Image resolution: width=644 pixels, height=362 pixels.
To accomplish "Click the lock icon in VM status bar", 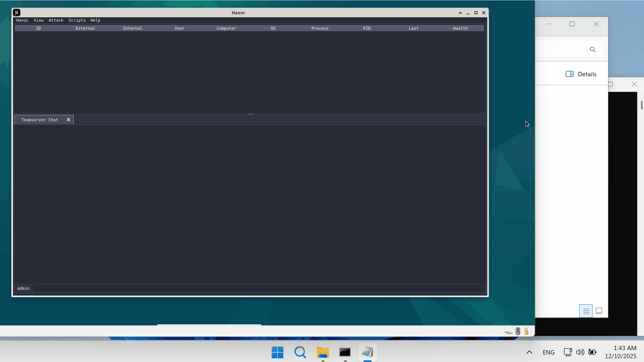I will click(x=526, y=331).
